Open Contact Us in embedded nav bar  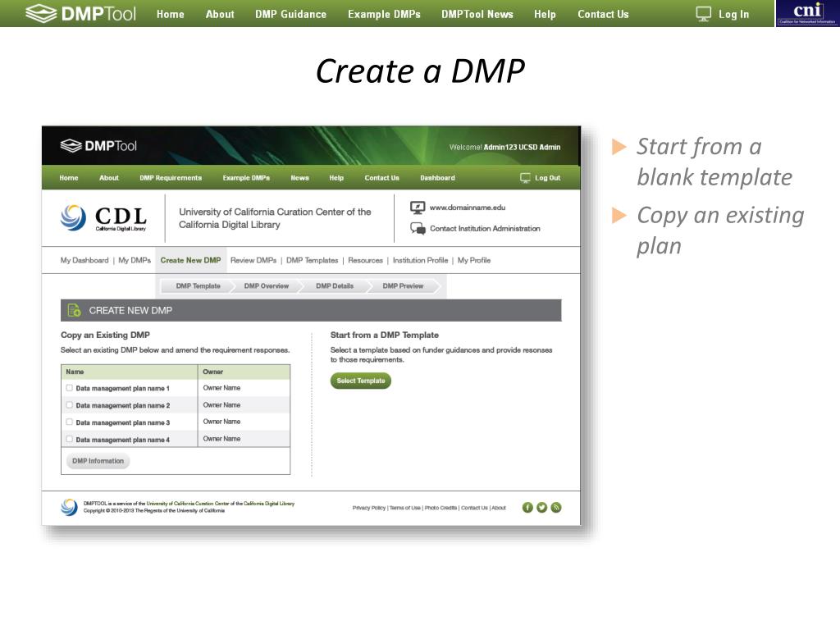(382, 178)
